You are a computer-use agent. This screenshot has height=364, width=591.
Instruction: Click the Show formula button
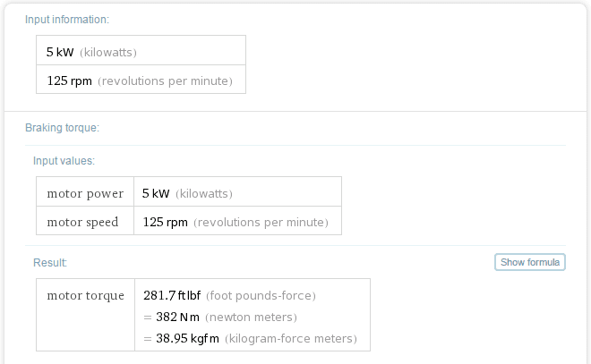point(529,262)
